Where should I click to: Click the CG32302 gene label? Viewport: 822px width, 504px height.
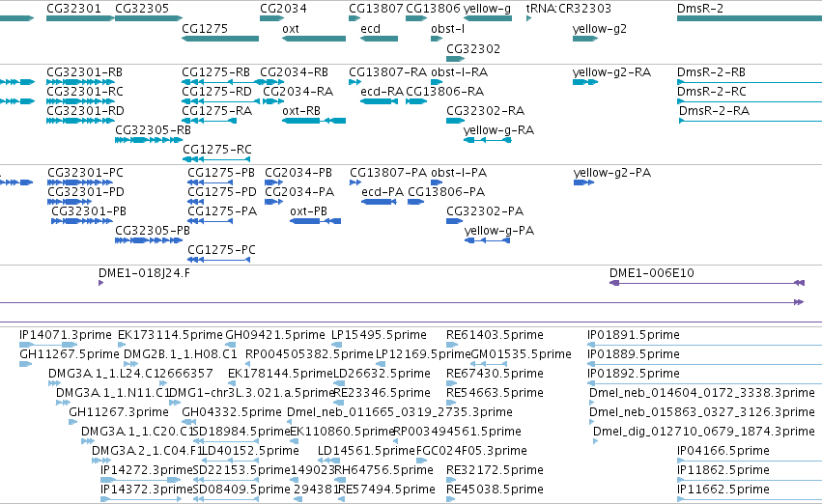point(473,48)
